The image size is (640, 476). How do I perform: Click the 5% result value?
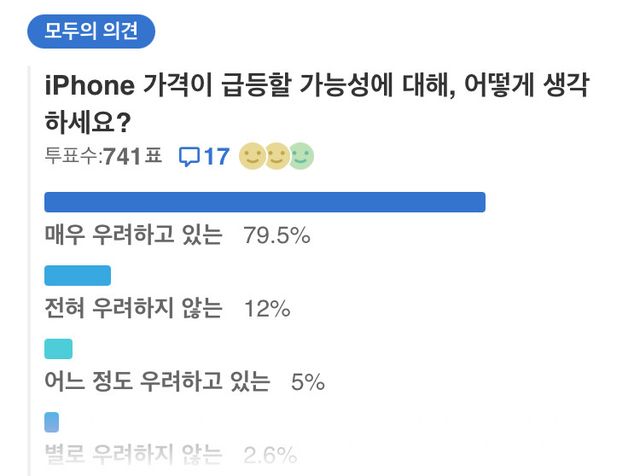click(307, 382)
